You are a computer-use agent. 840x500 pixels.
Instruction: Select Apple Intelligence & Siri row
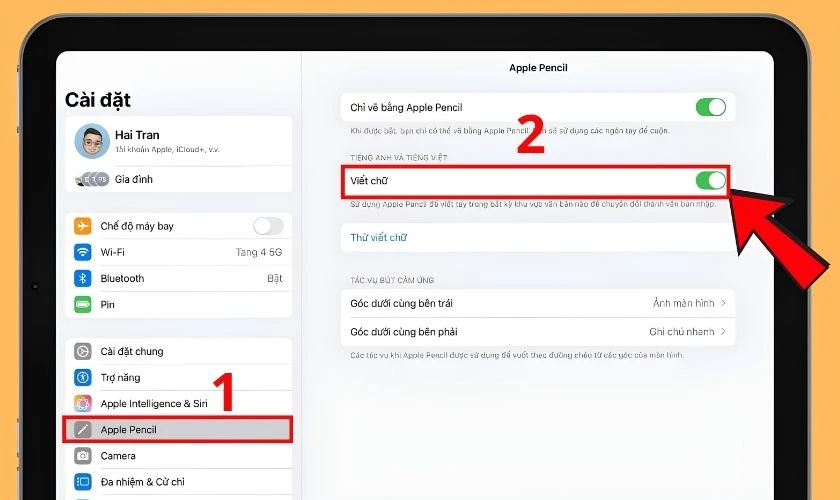click(179, 404)
